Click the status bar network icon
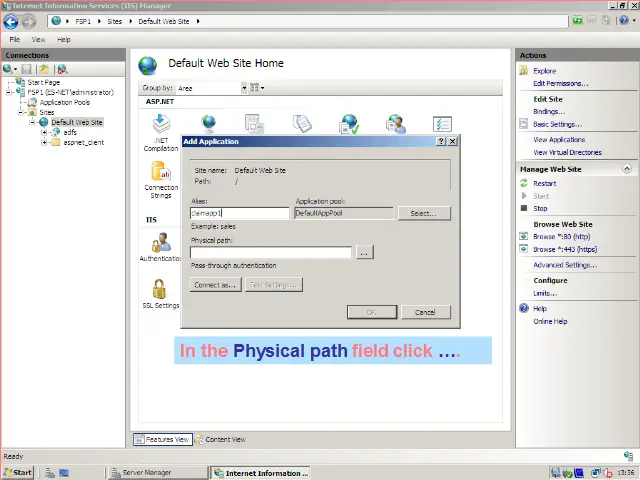This screenshot has width=640, height=480. pyautogui.click(x=628, y=456)
